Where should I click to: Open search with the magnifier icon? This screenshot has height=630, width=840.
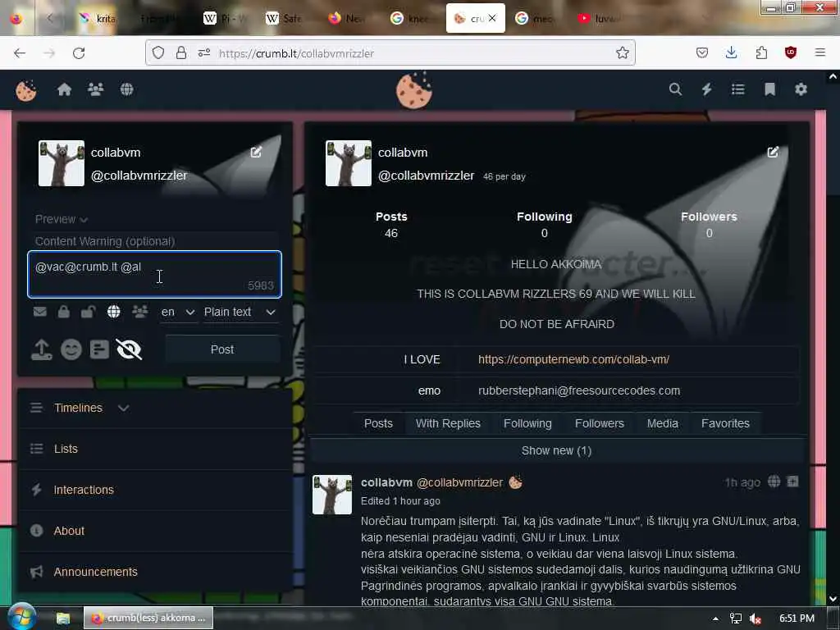676,89
